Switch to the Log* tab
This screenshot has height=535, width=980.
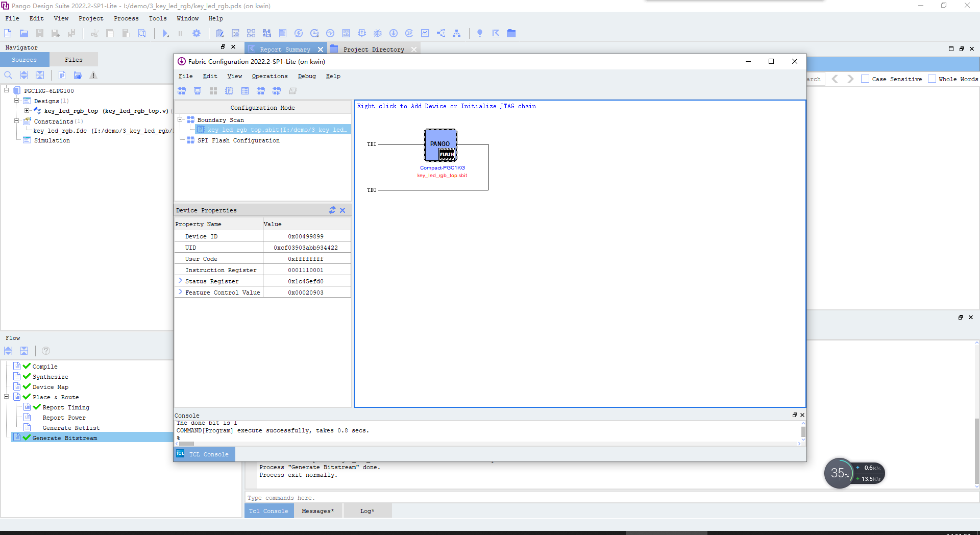pos(367,511)
